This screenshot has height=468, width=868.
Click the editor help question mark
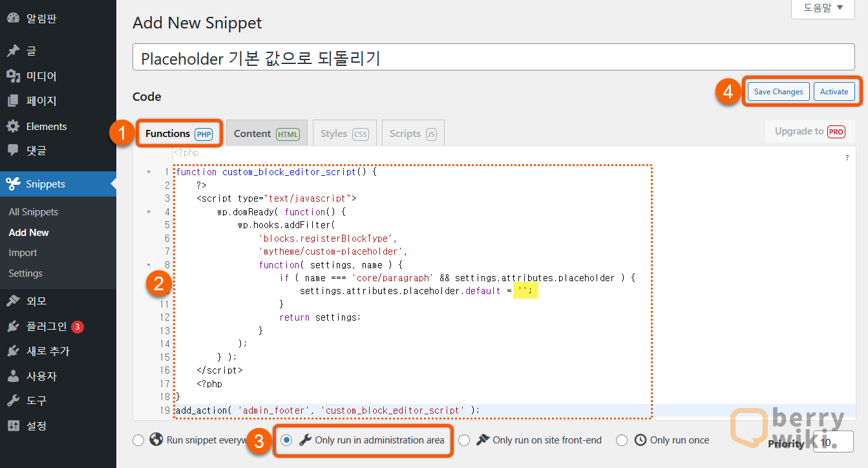click(847, 158)
